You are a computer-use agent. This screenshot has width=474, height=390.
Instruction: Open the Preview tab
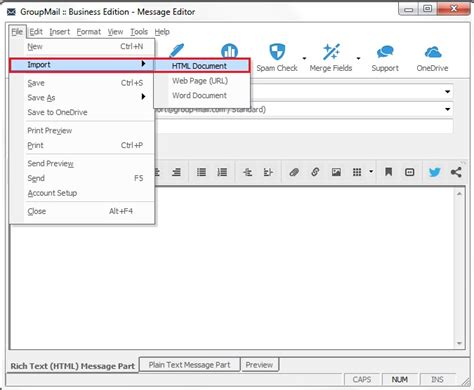click(x=259, y=365)
